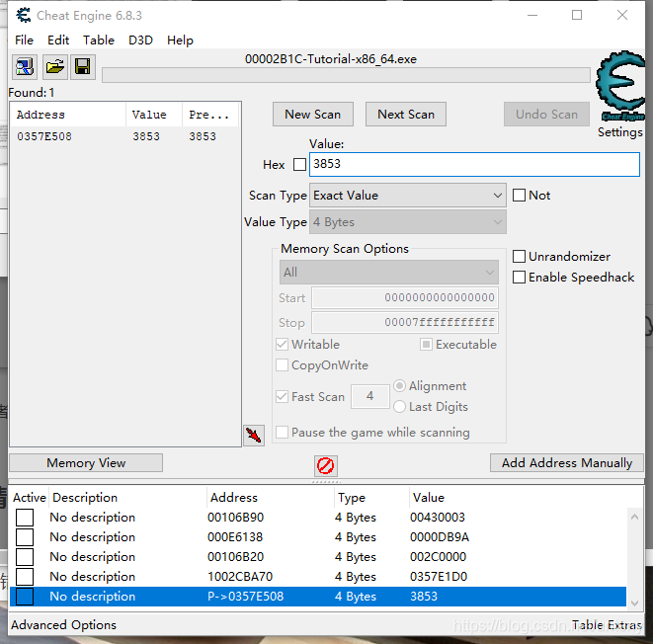Click the Undo Scan button
The image size is (653, 644).
546,114
